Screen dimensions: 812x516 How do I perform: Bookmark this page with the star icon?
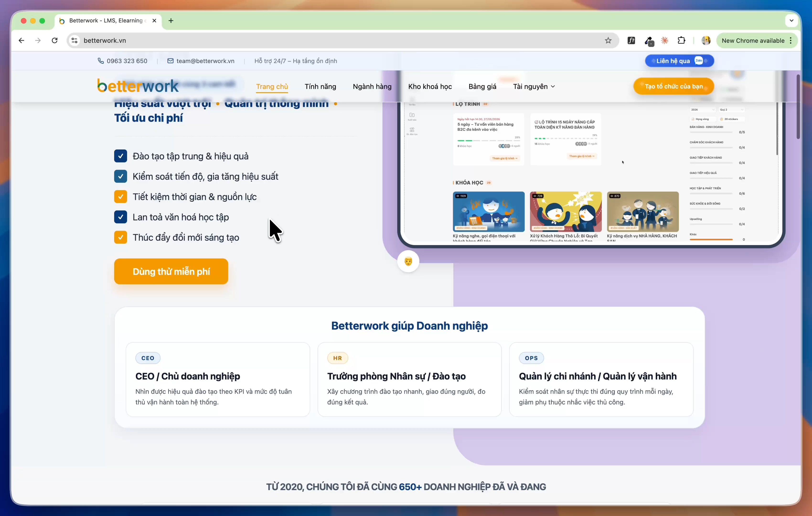click(x=608, y=40)
